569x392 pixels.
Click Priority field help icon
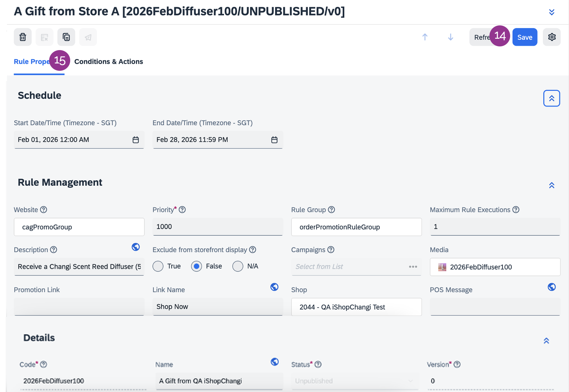tap(182, 210)
